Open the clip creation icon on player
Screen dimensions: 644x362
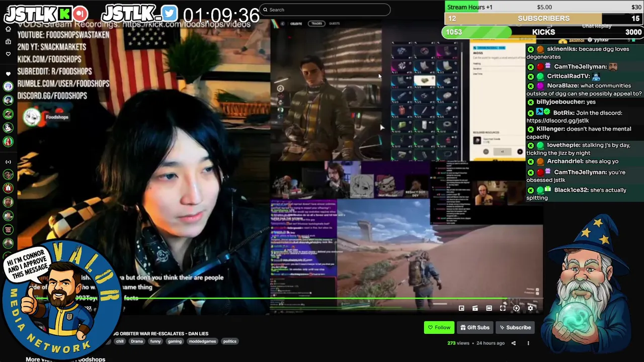click(475, 308)
